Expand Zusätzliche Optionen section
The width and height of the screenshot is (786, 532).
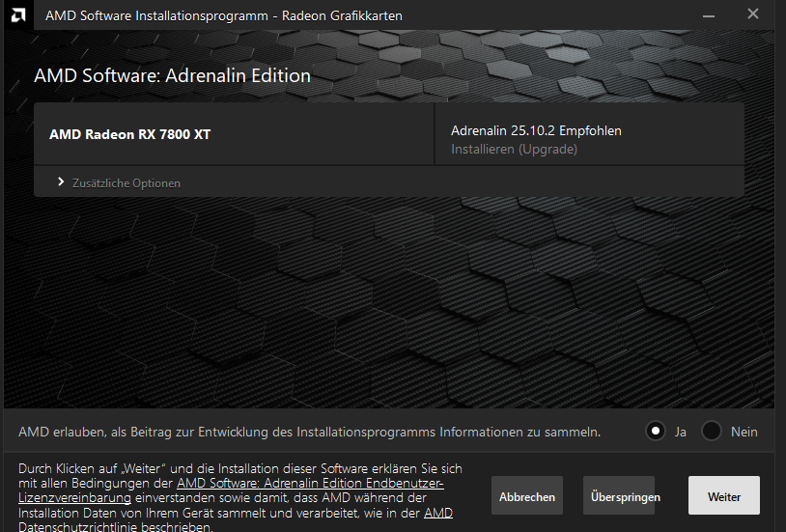tap(120, 183)
